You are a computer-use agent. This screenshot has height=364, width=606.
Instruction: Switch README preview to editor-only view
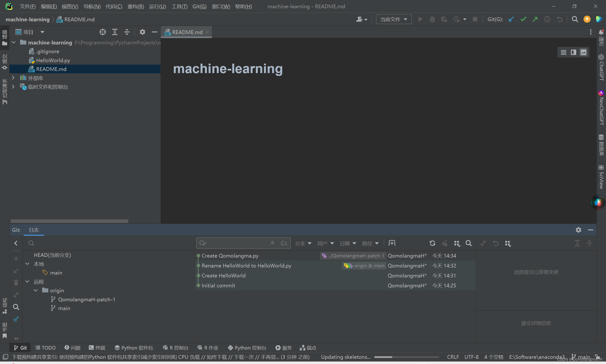564,52
